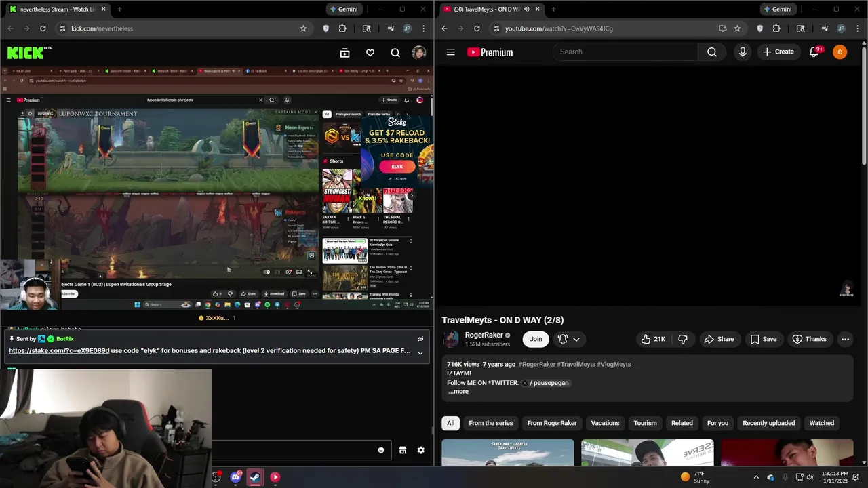Select From RogerRaker chip
Image resolution: width=868 pixels, height=488 pixels.
click(x=552, y=423)
